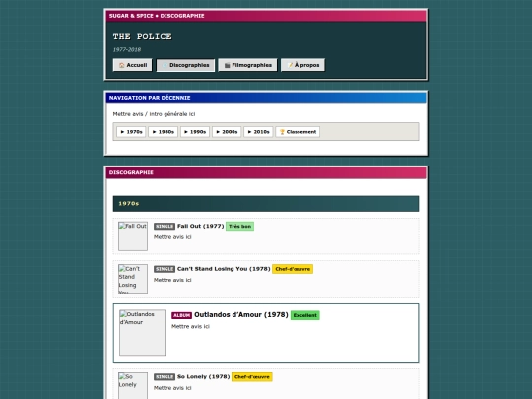
Task: Open the Filmographies page
Action: [247, 65]
